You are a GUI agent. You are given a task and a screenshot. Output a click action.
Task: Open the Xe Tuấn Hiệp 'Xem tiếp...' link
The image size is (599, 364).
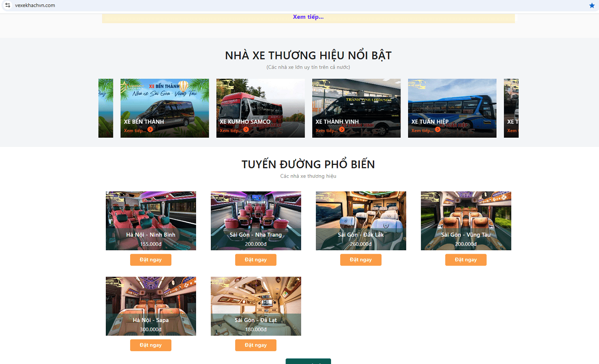[422, 131]
